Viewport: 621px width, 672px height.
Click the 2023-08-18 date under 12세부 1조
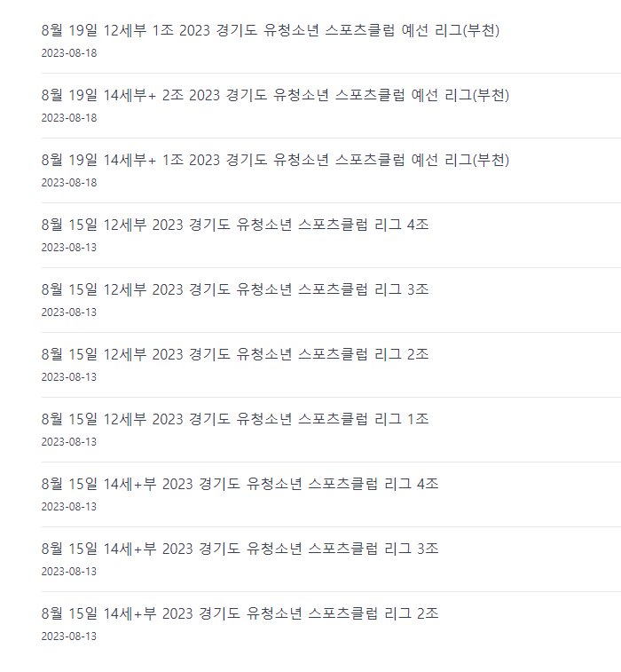[69, 53]
